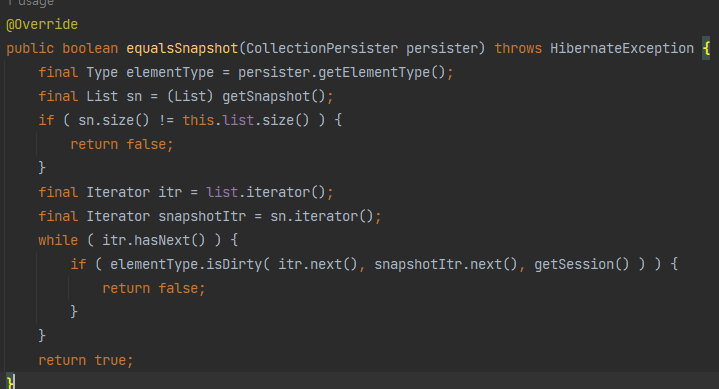Viewport: 719px width, 389px height.
Task: Click sn.iterator() call
Action: tap(322, 216)
